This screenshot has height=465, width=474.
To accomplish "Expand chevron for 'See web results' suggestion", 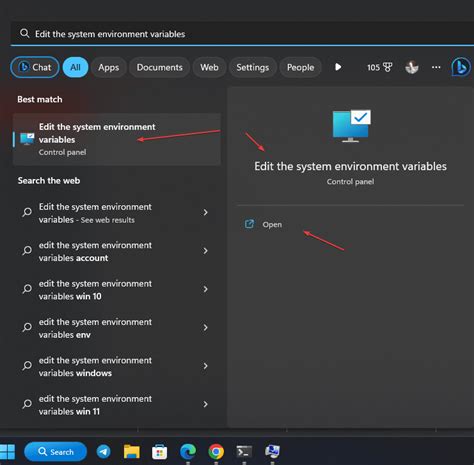I will point(206,212).
